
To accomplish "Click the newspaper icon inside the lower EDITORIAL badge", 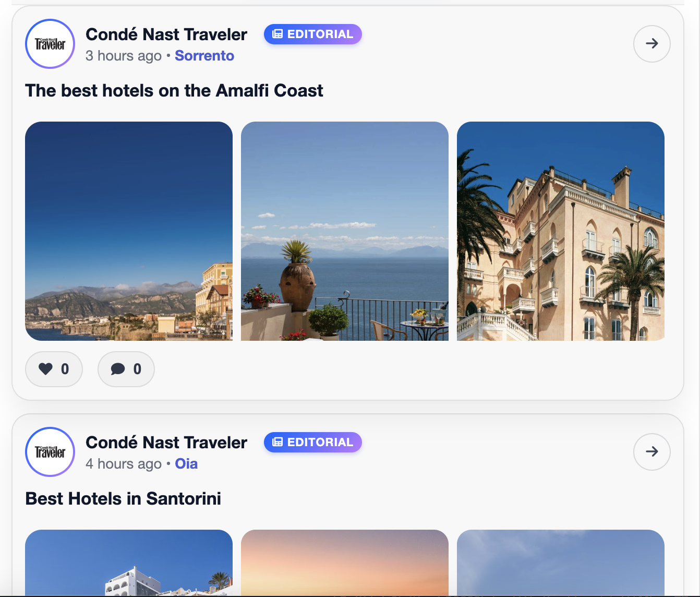I will click(x=276, y=442).
